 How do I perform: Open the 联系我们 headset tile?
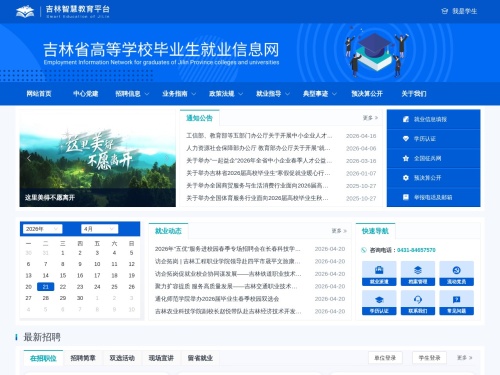coord(418,302)
